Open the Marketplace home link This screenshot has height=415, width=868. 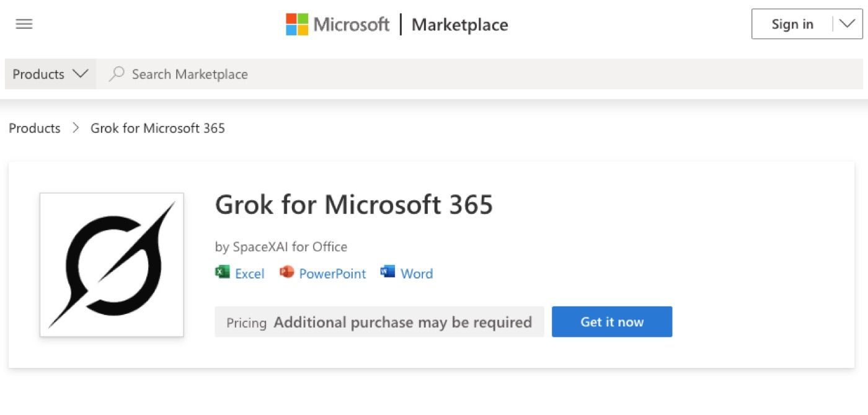[x=460, y=25]
